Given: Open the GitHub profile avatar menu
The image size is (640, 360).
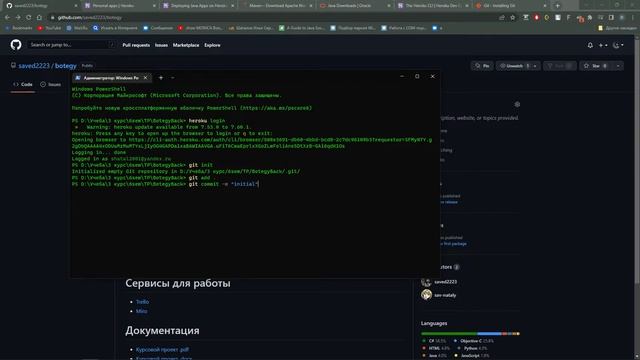Looking at the screenshot, I should click(618, 45).
